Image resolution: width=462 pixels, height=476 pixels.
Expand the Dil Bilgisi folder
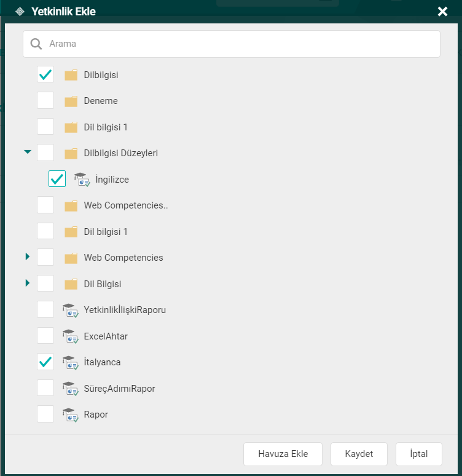tap(27, 284)
